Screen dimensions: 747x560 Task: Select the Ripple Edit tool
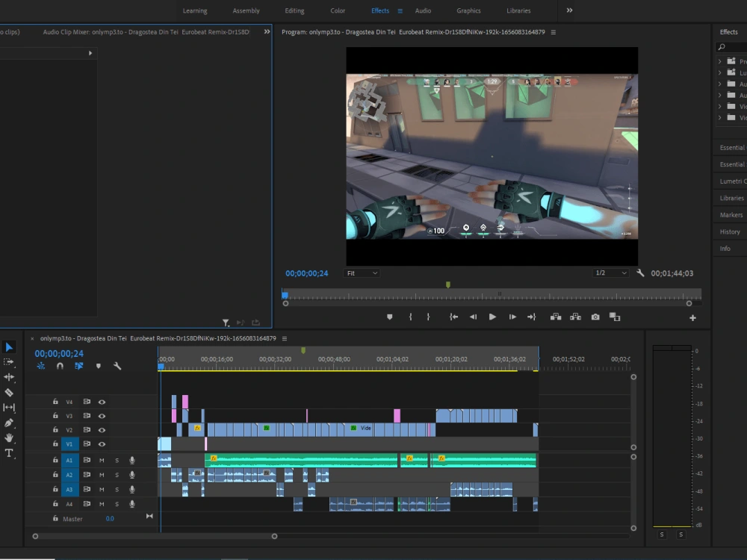click(x=9, y=377)
